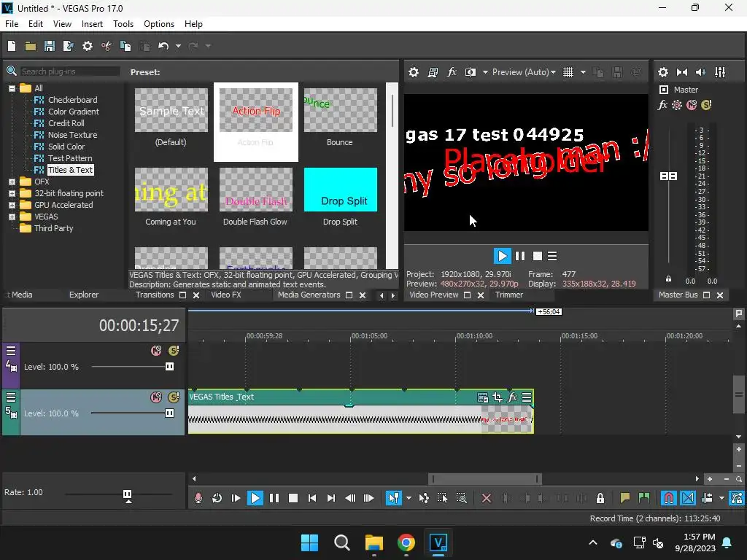
Task: Collapse the All plug-ins folder
Action: pos(12,88)
